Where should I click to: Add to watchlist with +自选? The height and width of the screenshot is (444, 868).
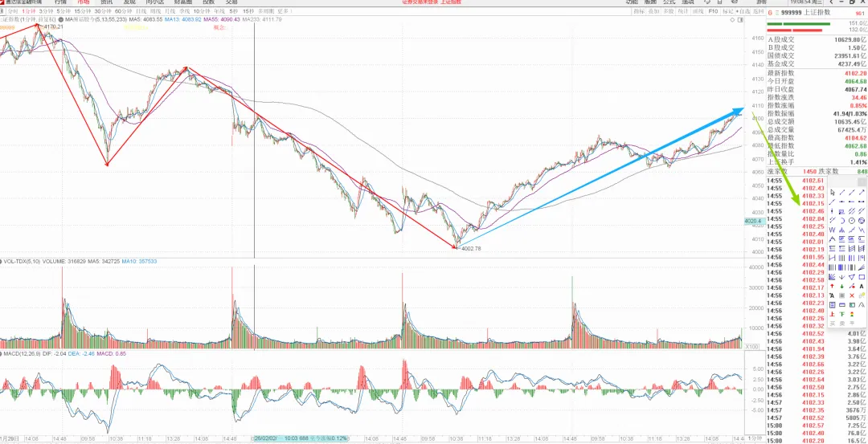tap(743, 11)
